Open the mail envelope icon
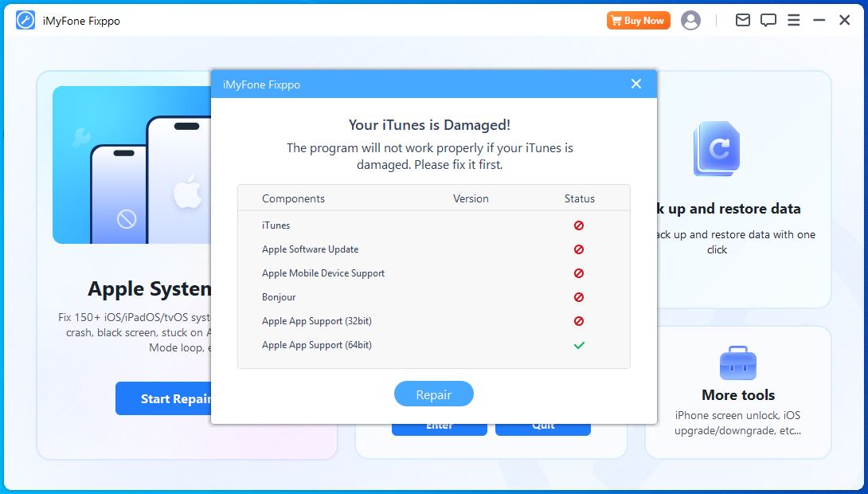868x494 pixels. click(x=742, y=21)
